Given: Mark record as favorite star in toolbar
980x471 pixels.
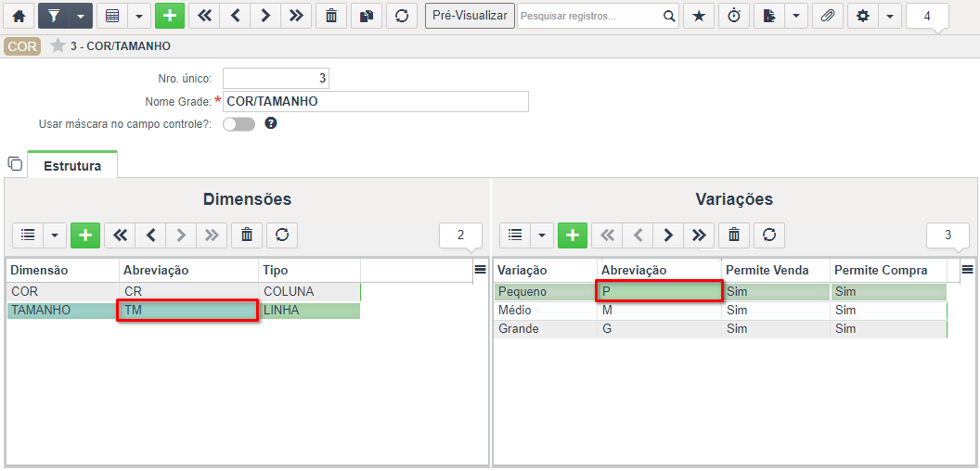Looking at the screenshot, I should [699, 17].
